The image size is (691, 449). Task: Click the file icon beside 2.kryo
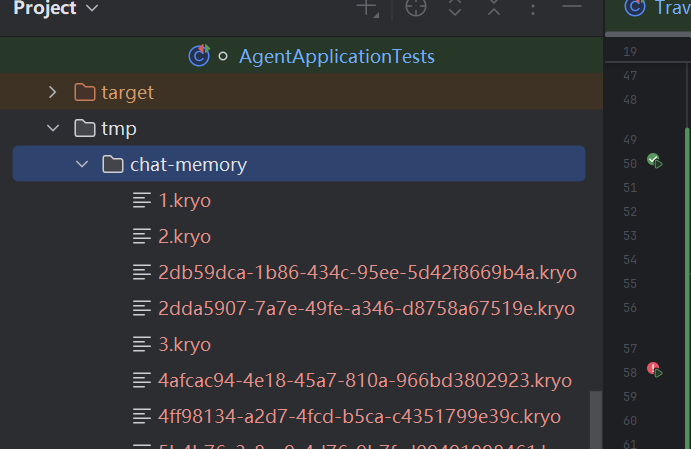click(142, 237)
